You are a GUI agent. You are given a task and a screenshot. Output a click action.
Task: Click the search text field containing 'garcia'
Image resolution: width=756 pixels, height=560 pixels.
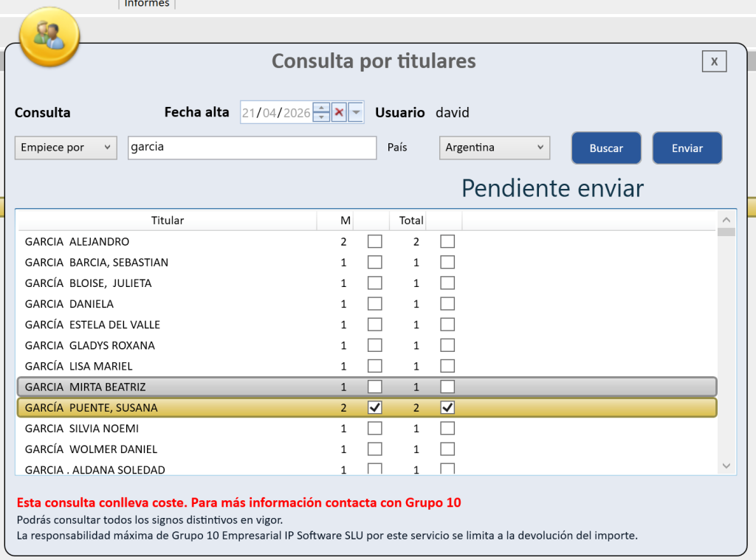pyautogui.click(x=251, y=148)
